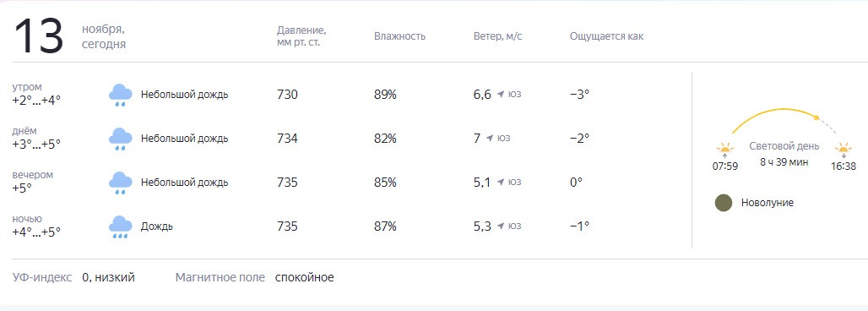The image size is (868, 311).
Task: Click the 'Магнитное поле' label
Action: point(220,277)
